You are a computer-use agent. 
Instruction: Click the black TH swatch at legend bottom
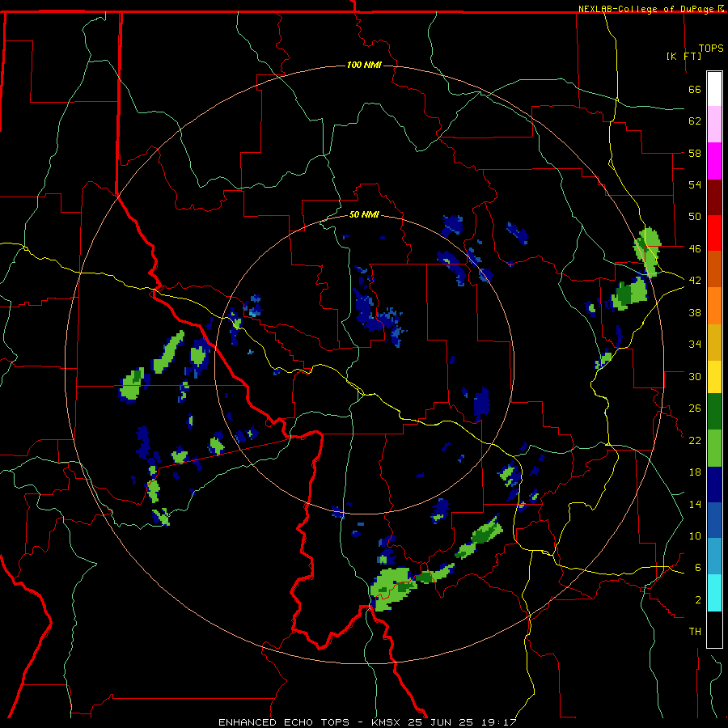pos(714,629)
